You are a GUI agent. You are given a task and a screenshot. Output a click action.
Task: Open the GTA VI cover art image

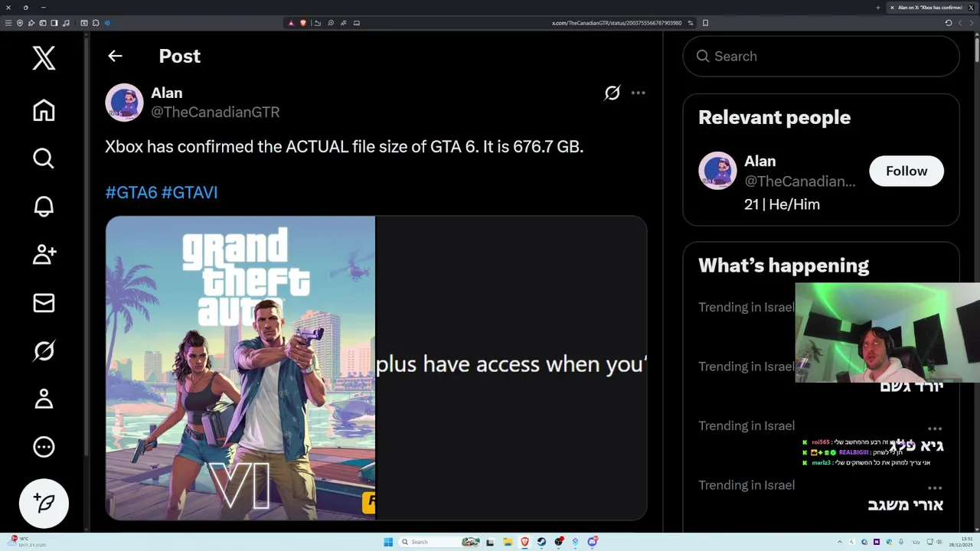click(x=240, y=368)
